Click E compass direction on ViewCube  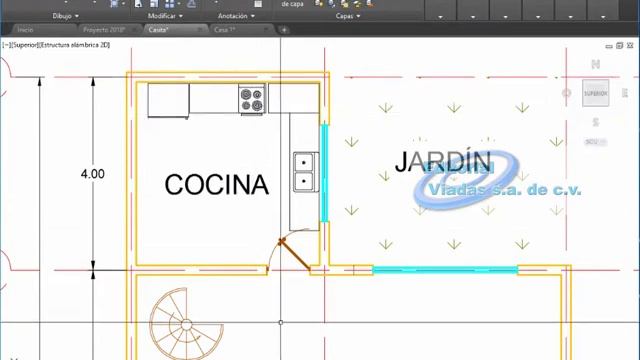click(624, 93)
